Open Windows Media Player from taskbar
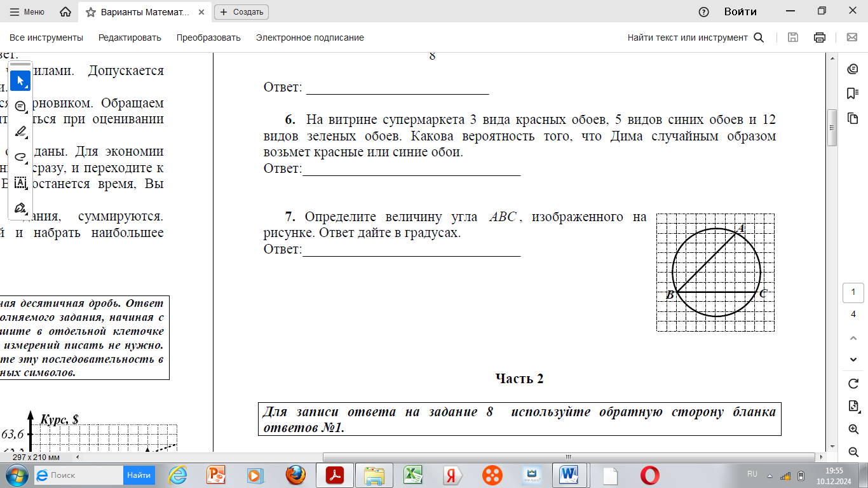The height and width of the screenshot is (488, 868). (x=255, y=475)
